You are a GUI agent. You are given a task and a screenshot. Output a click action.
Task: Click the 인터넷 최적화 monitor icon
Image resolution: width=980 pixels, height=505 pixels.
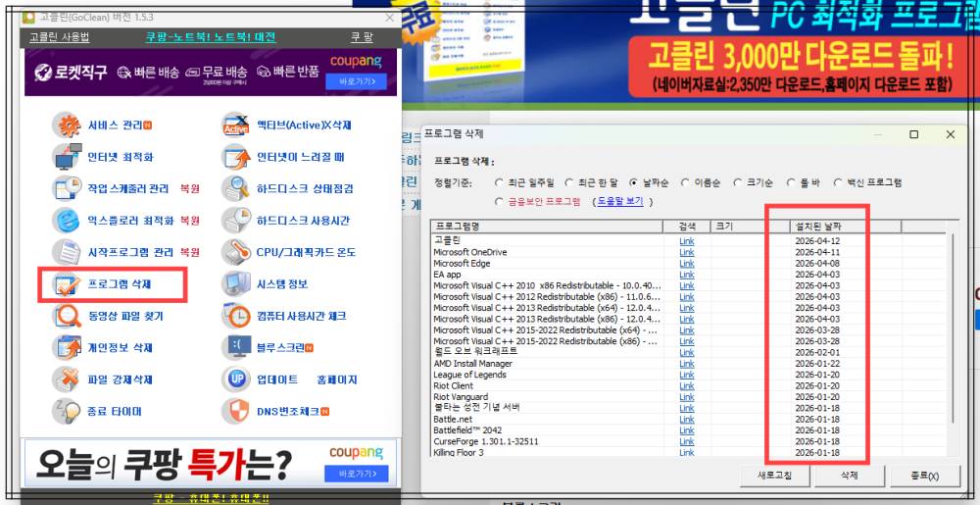(x=67, y=157)
